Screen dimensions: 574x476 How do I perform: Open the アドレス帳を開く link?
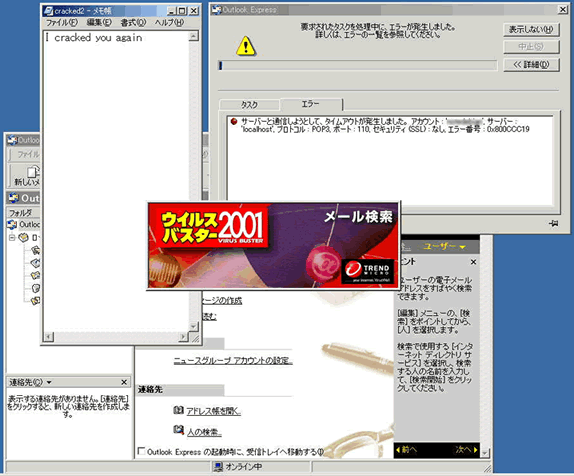[213, 411]
